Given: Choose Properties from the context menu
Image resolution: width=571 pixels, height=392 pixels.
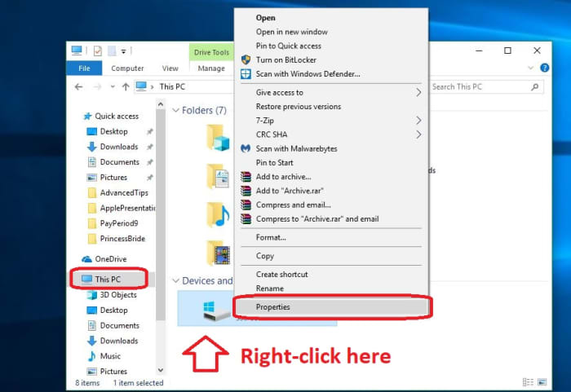Looking at the screenshot, I should coord(272,307).
